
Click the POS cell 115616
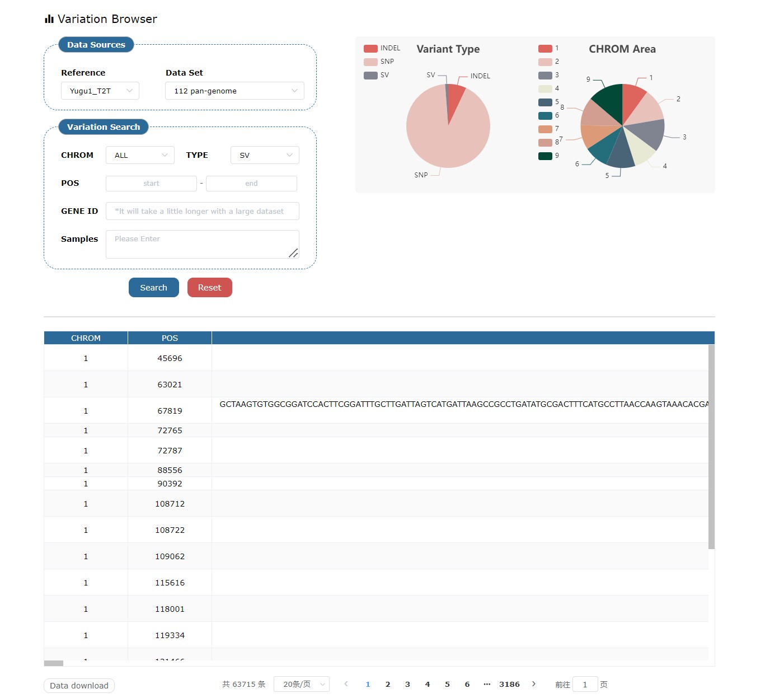pyautogui.click(x=170, y=583)
